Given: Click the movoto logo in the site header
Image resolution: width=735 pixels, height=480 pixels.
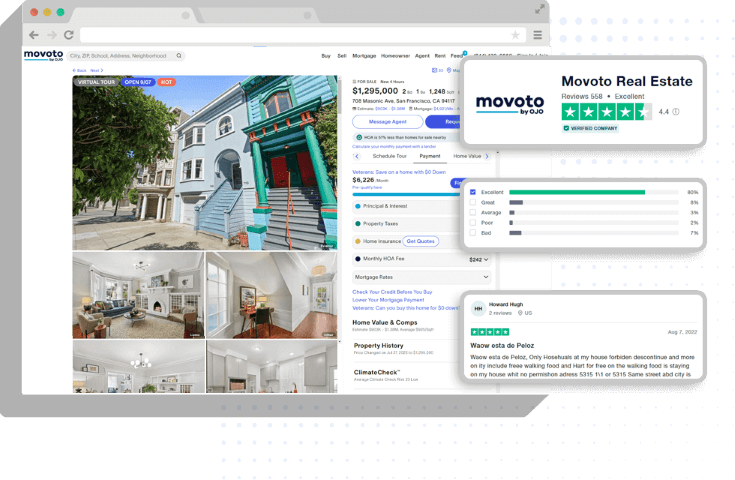Looking at the screenshot, I should click(43, 55).
